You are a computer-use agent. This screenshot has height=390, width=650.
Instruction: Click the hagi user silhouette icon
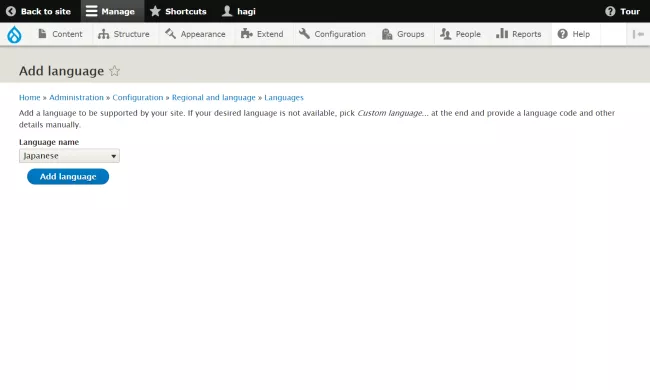[227, 11]
